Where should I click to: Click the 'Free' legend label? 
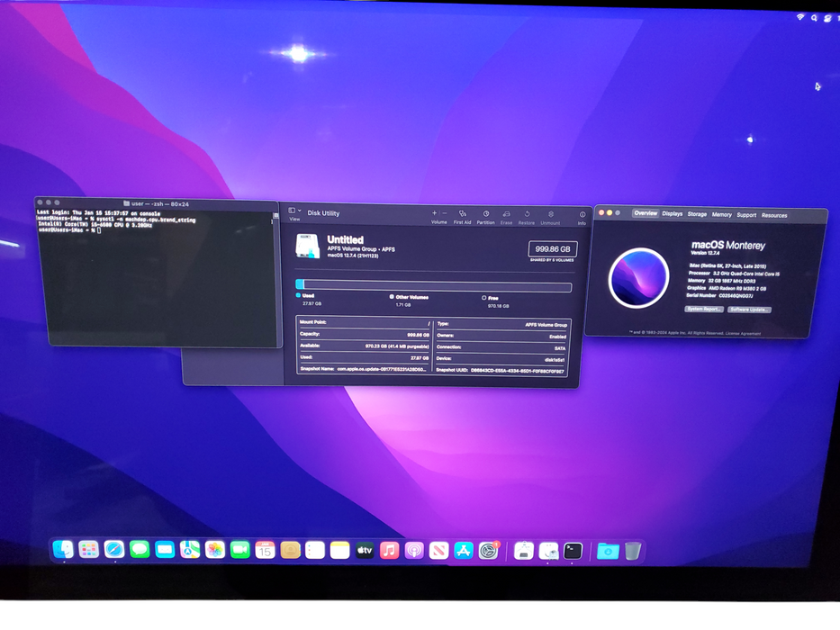[x=492, y=298]
